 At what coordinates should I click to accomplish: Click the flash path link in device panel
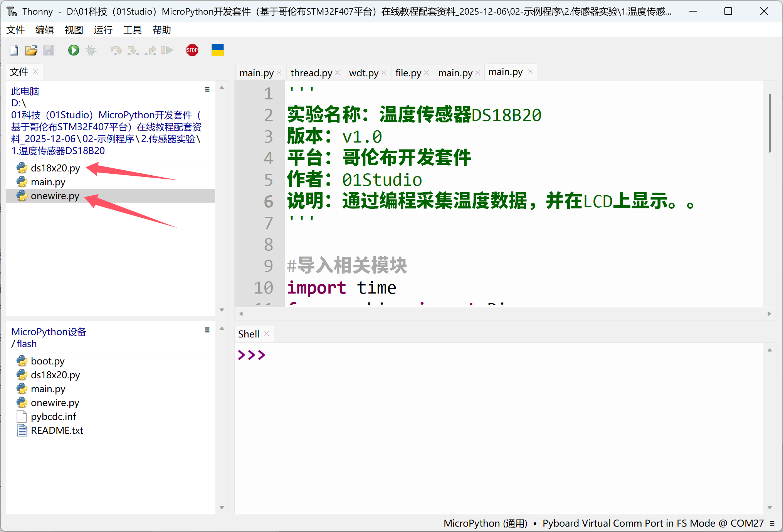point(27,344)
